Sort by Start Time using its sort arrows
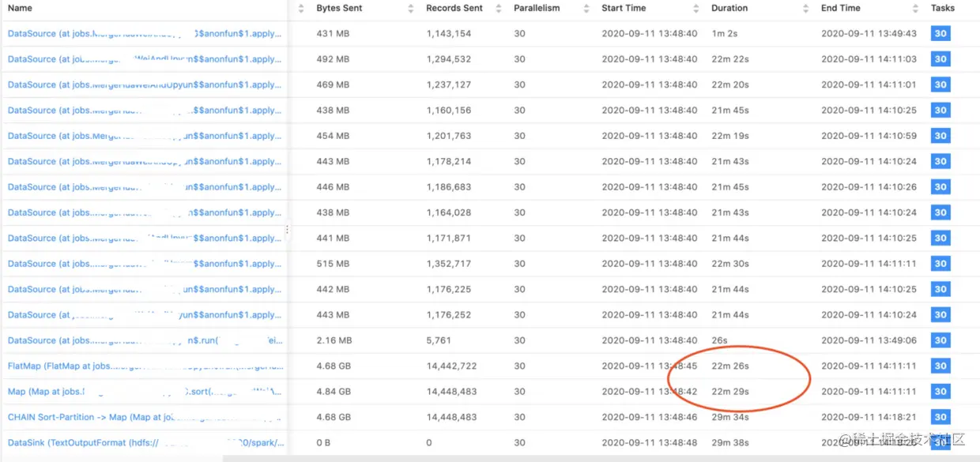The image size is (980, 462). pos(696,9)
